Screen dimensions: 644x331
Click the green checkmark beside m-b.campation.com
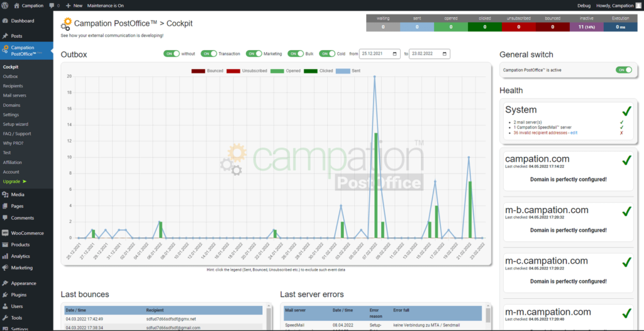click(x=626, y=211)
